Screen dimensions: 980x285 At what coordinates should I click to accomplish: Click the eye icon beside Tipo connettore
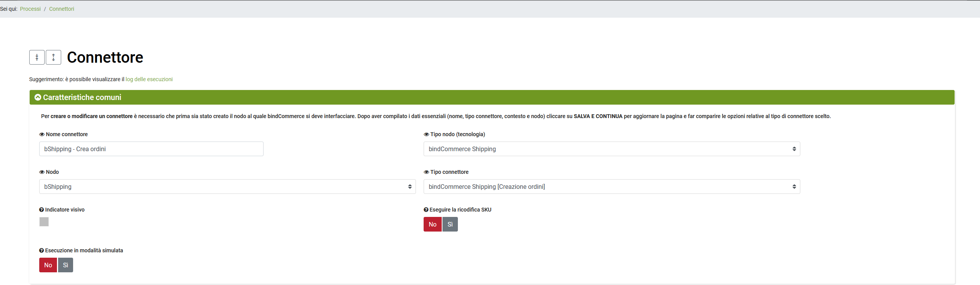(426, 172)
